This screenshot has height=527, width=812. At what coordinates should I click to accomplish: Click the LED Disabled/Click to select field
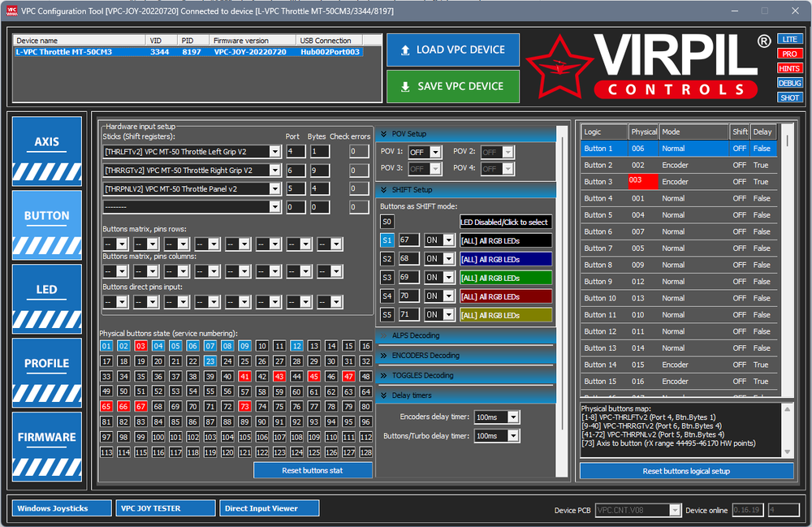coord(505,222)
